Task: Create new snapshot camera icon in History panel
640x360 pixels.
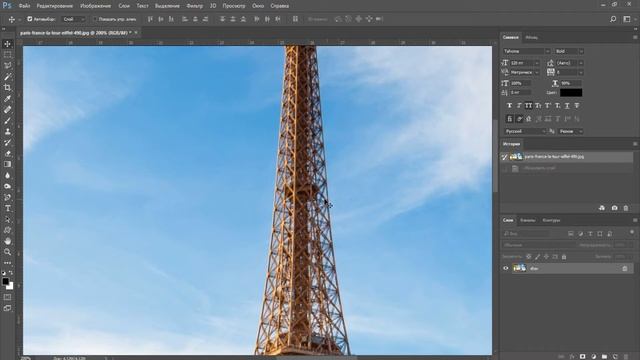Action: (x=614, y=208)
